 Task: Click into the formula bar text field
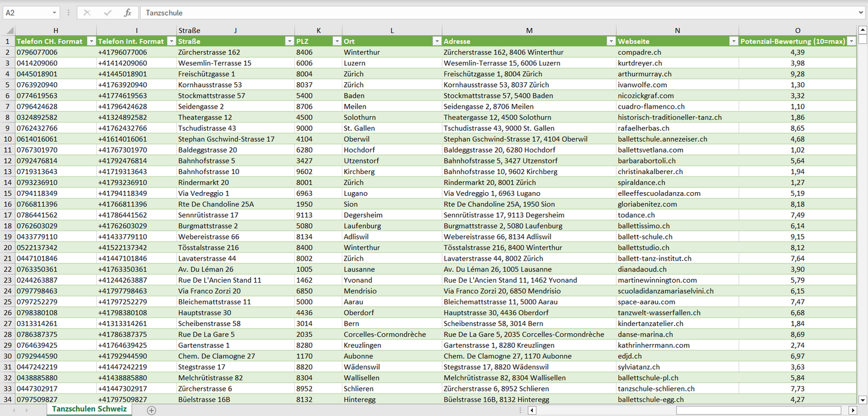(x=481, y=13)
